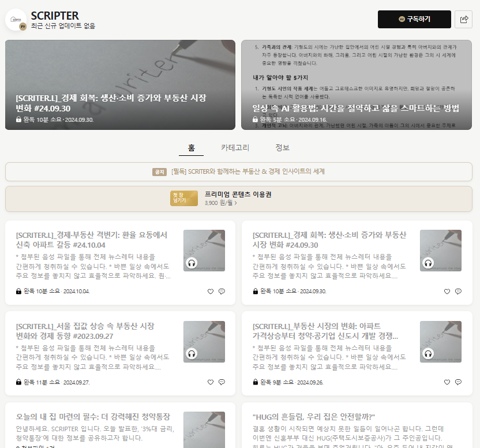Click headphone icon on #24.10.04 thumbnail
Screen dimensions: 480x448
point(192,263)
